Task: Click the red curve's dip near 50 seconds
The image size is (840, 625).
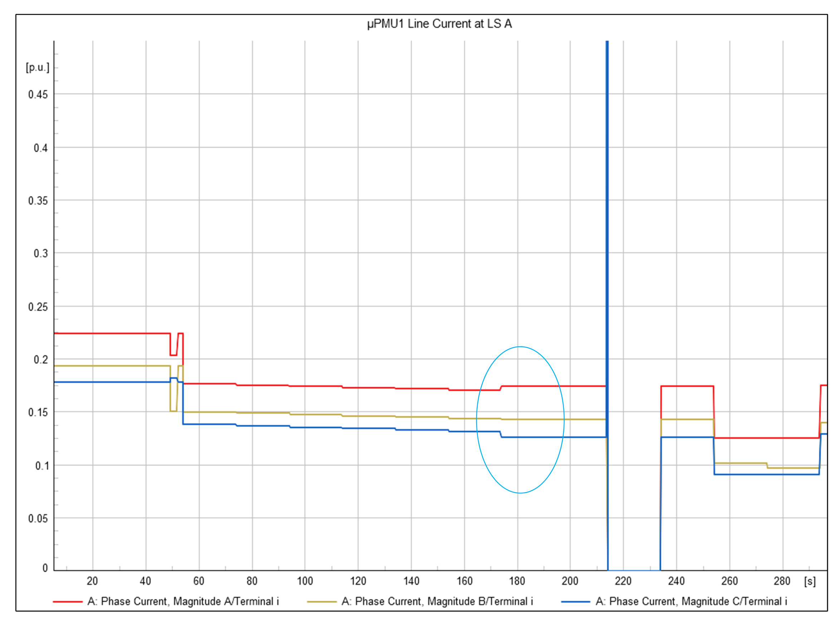Action: [174, 355]
